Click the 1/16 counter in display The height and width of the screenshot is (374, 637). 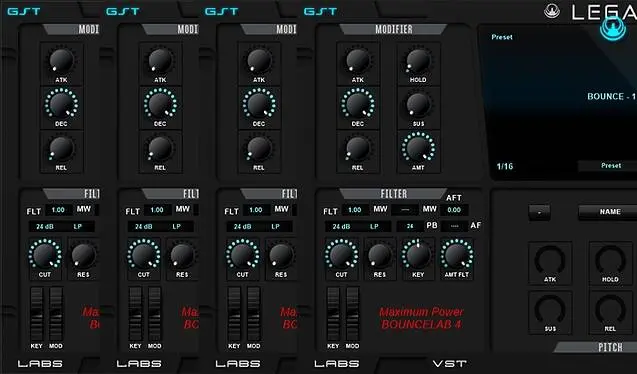(505, 166)
